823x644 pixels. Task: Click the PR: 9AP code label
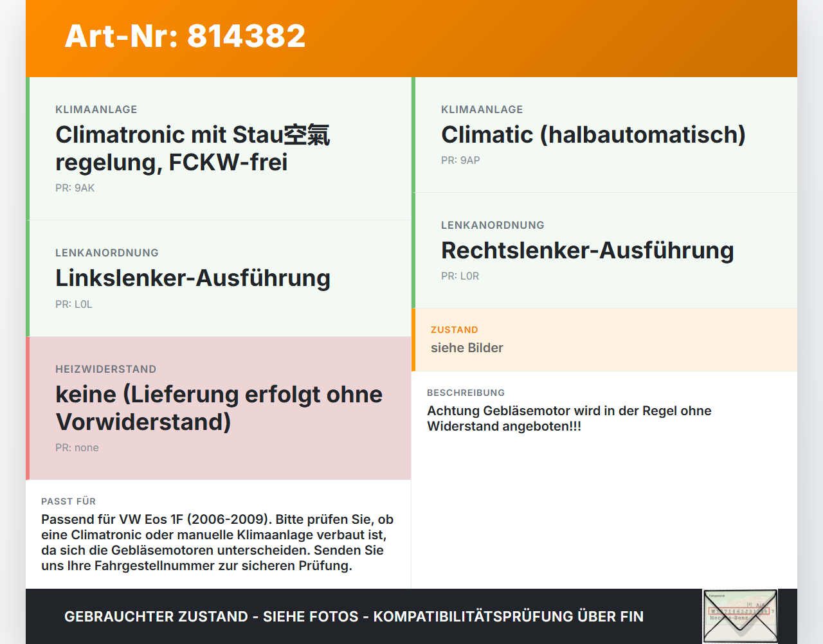click(460, 160)
